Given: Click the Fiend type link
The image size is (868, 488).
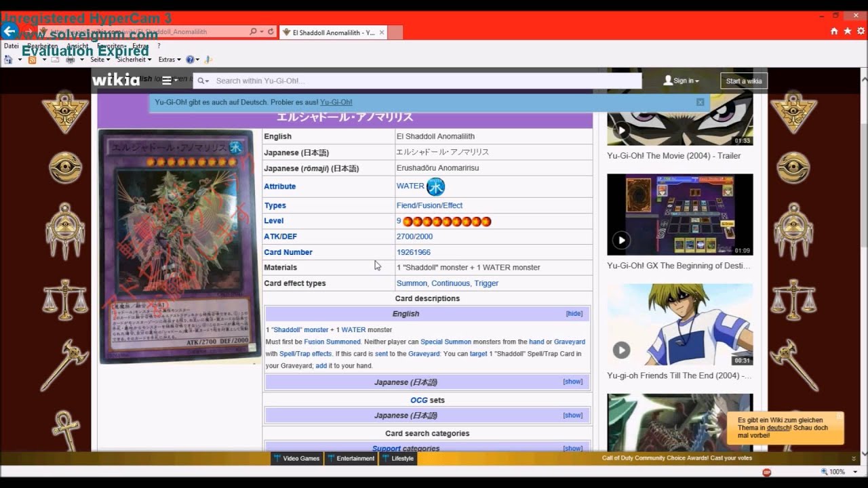Looking at the screenshot, I should coord(406,205).
